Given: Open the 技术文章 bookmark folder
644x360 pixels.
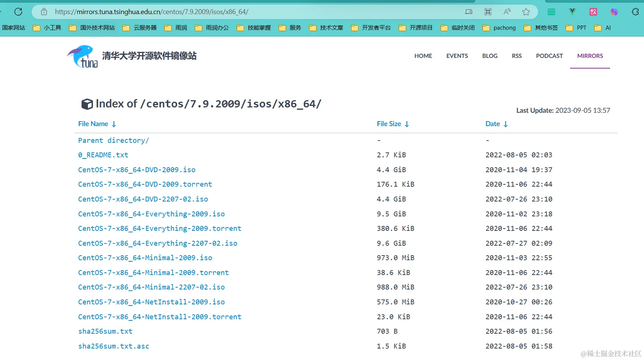Looking at the screenshot, I should (326, 28).
